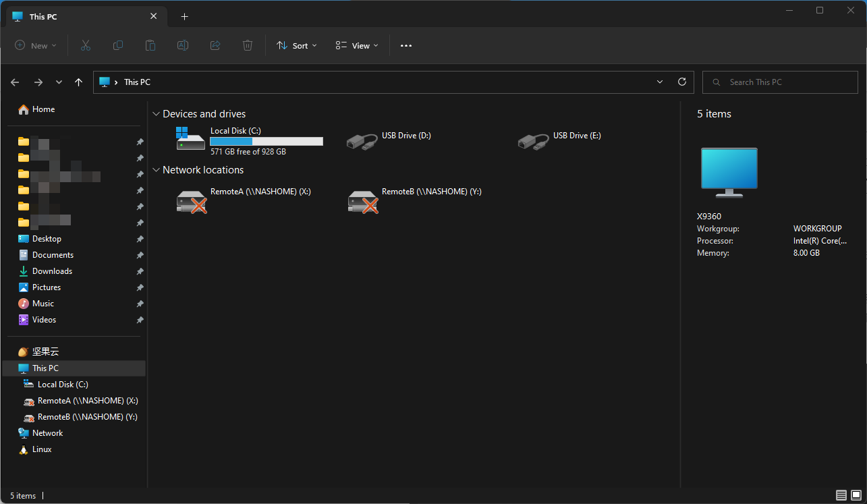Navigate up one level with up arrow
This screenshot has height=504, width=867.
[x=79, y=82]
